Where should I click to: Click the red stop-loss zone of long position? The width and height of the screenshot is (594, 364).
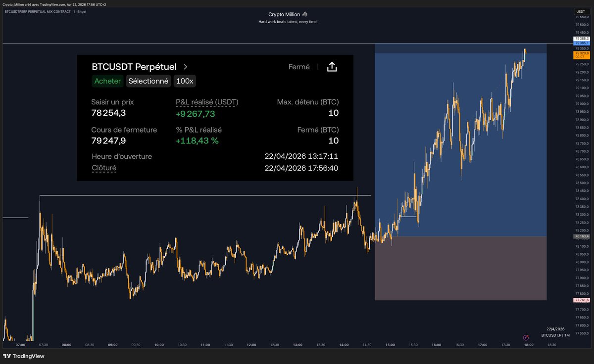(460, 268)
